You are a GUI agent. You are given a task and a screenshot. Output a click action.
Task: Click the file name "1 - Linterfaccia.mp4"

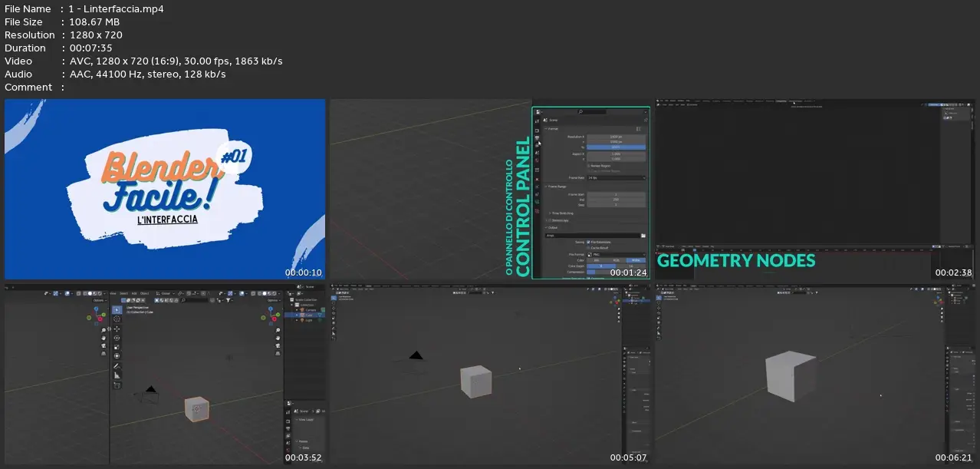point(117,9)
